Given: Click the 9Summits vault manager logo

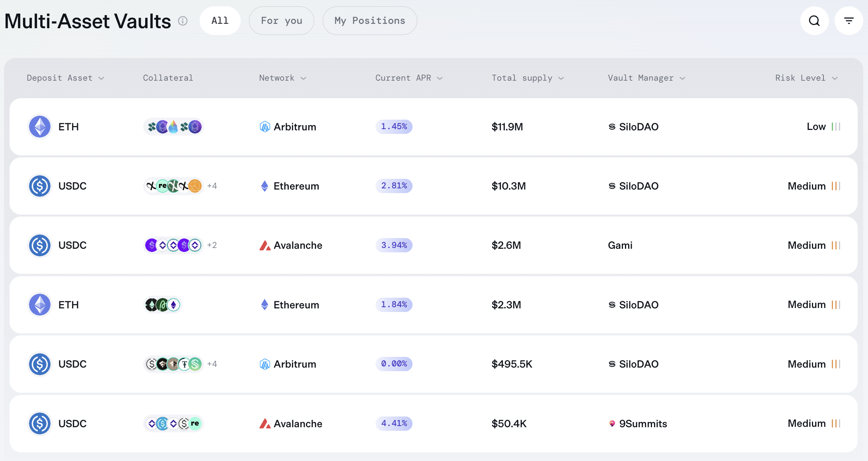Looking at the screenshot, I should click(612, 424).
